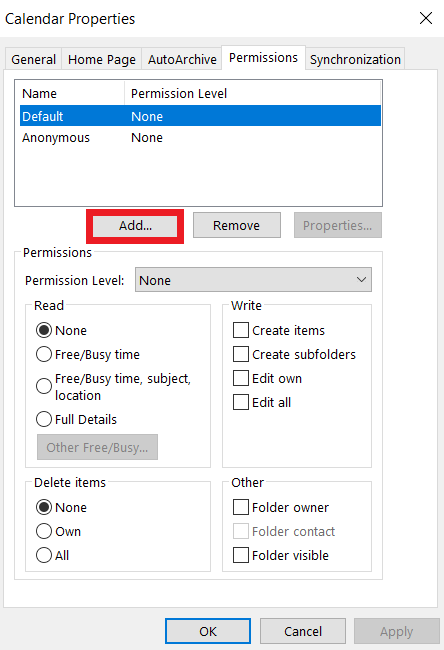Select the Default permission entry
This screenshot has height=650, width=444.
[x=200, y=116]
